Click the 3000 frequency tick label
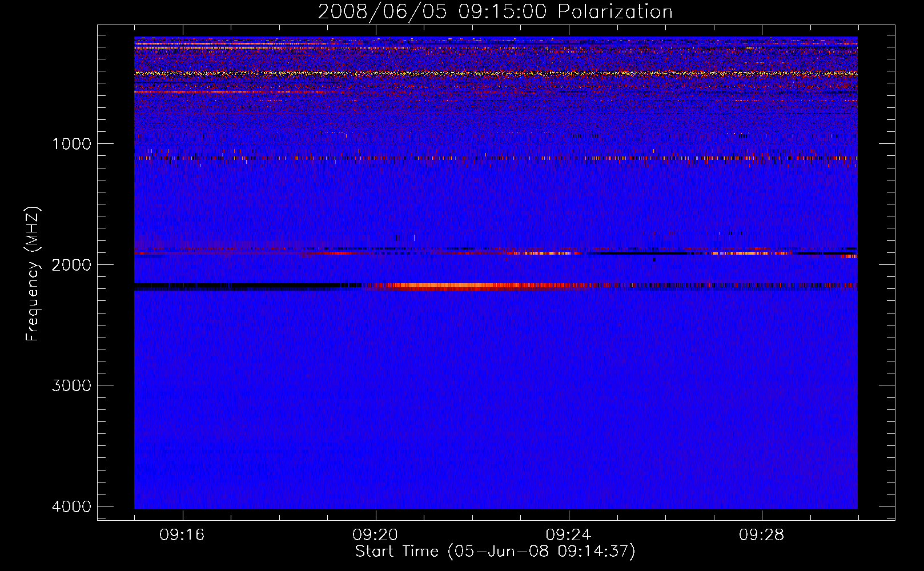The image size is (924, 571). (71, 385)
